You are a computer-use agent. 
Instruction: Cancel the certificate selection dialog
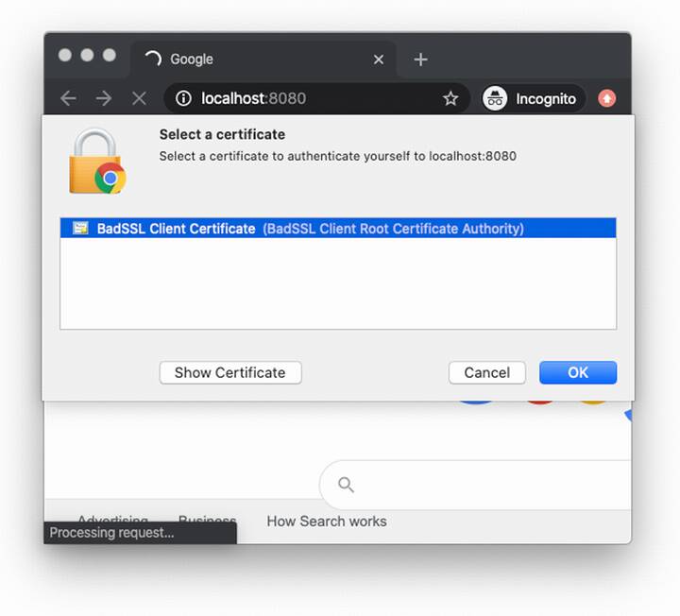(x=487, y=372)
